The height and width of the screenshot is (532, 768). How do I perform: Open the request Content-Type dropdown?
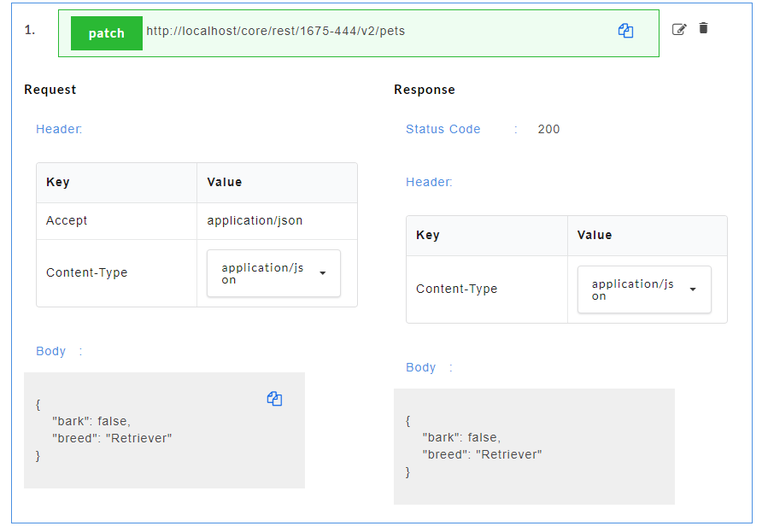273,273
